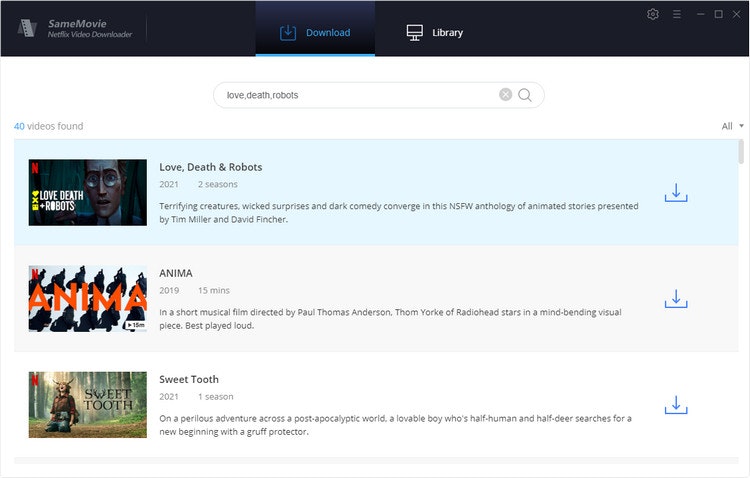Select the ANIMA thumbnail
Screen dimensions: 750x478
click(x=88, y=299)
